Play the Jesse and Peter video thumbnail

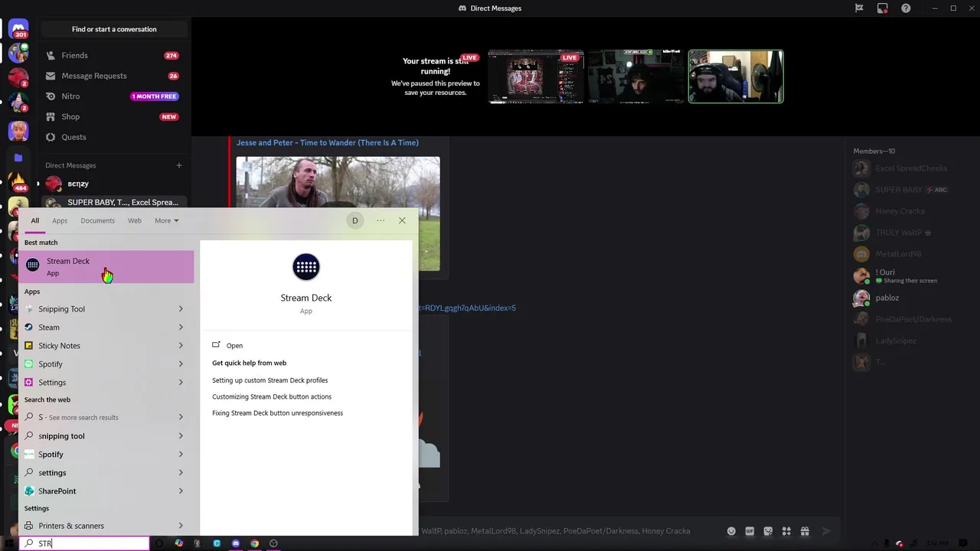point(338,214)
